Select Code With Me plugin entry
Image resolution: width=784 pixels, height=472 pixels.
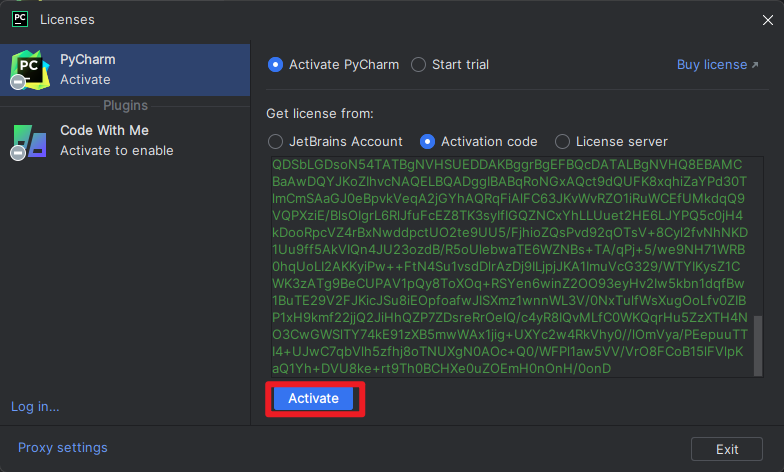click(125, 141)
